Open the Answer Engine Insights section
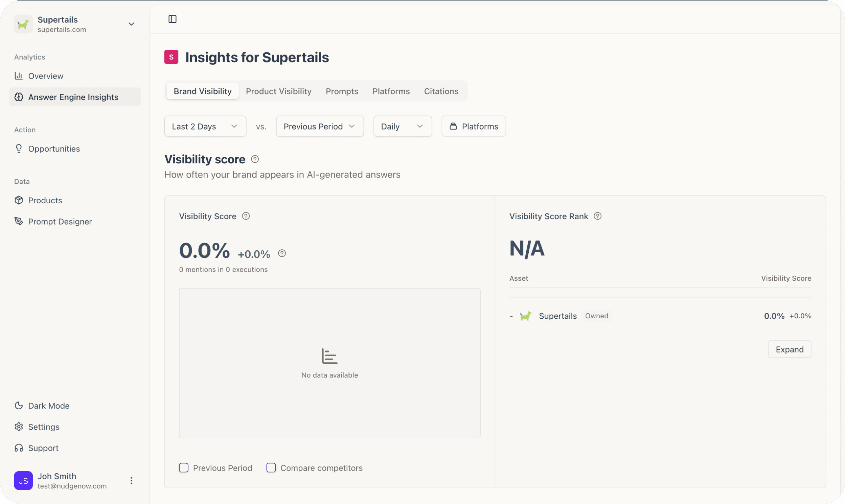845x504 pixels. (x=73, y=97)
